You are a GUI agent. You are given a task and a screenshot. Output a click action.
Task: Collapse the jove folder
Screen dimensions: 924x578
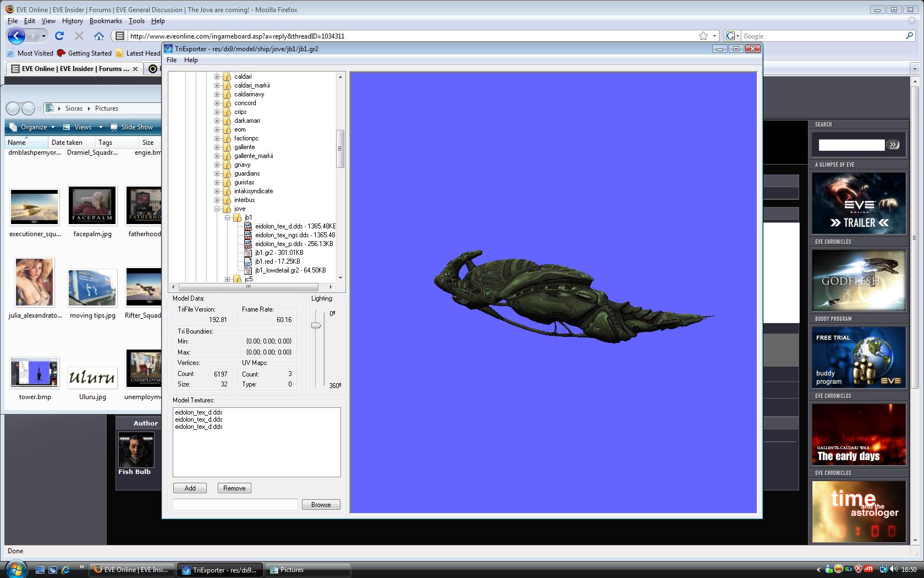pos(217,209)
